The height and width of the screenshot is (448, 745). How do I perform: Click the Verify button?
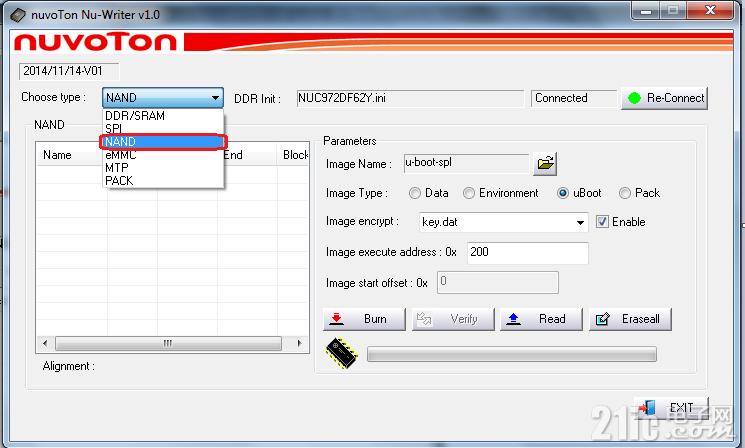click(453, 319)
